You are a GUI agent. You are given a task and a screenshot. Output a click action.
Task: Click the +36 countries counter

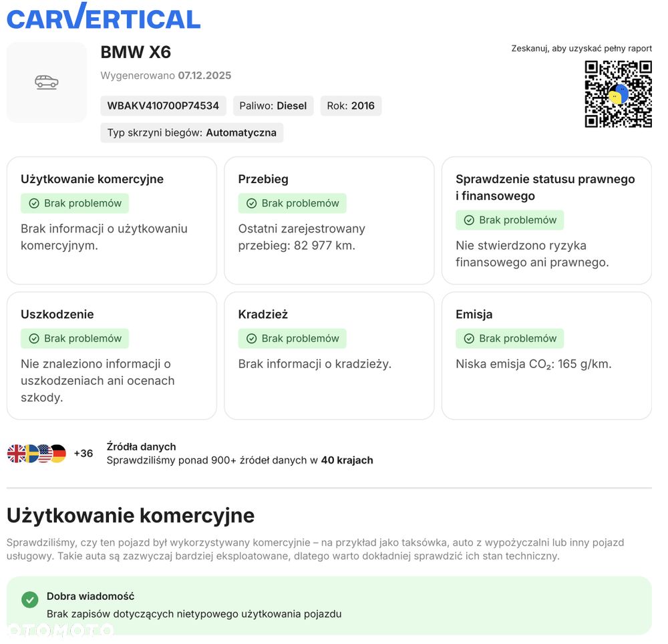(x=83, y=454)
